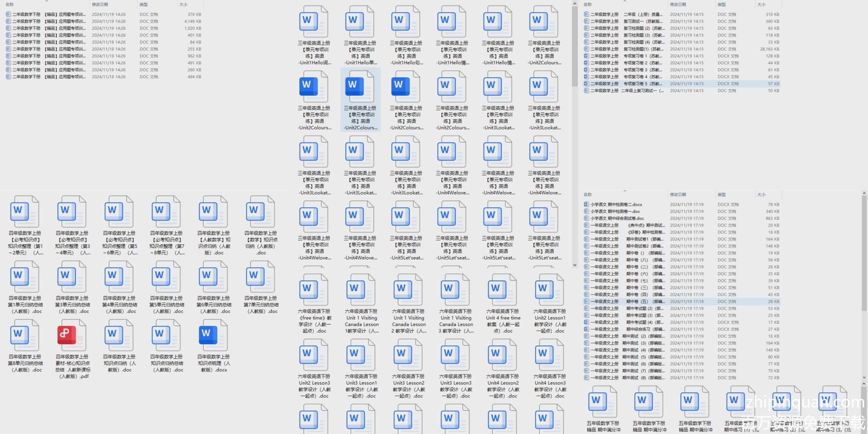Select the Unit3 Lesson3 教学设计 file icon
868x434 pixels.
coord(455,355)
